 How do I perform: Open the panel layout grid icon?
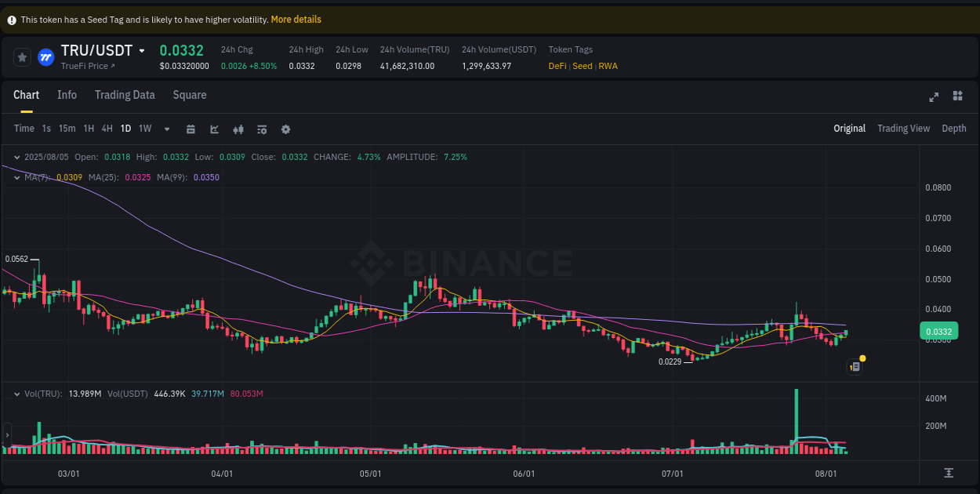(x=957, y=96)
